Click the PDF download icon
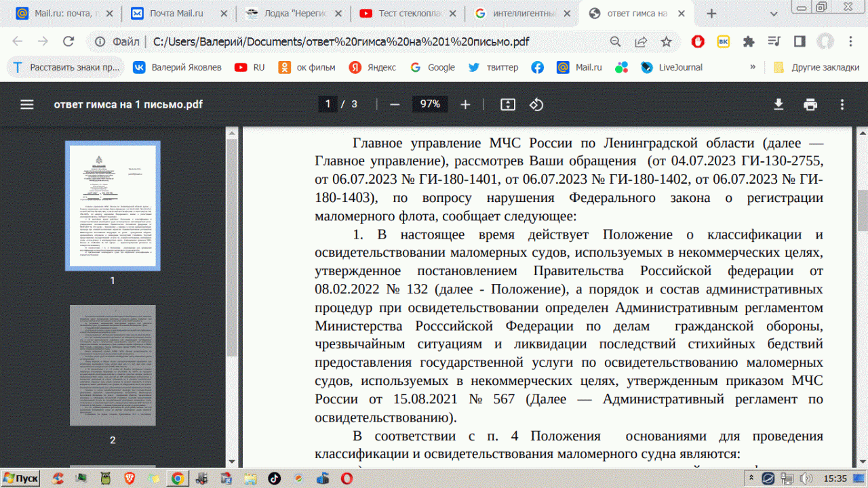This screenshot has width=868, height=488. pos(778,104)
